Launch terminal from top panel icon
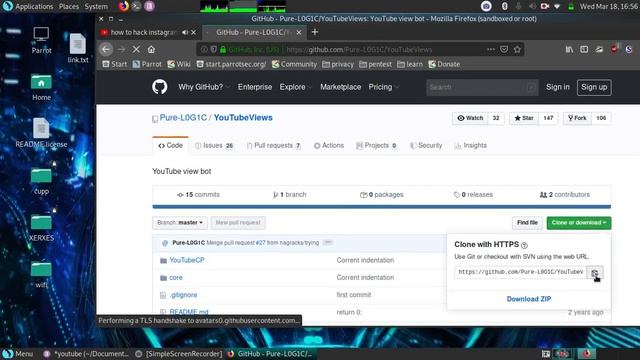 [x=136, y=6]
